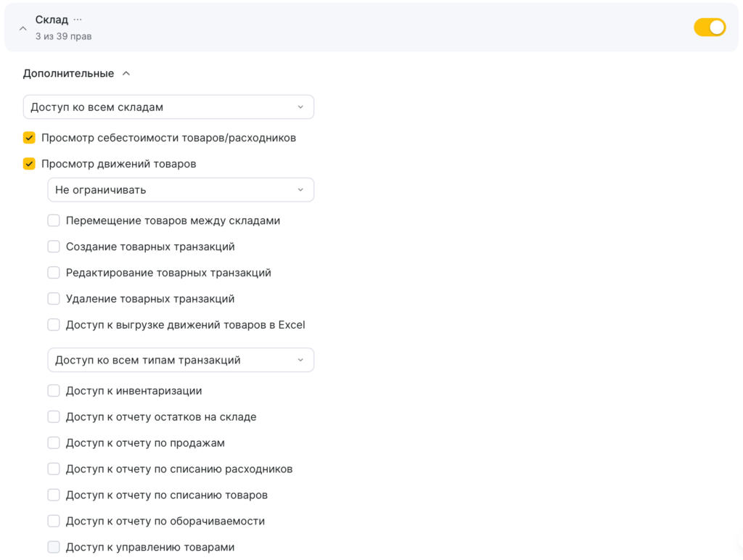Enable Перемещение товаров между складами
This screenshot has height=560, width=743.
54,221
